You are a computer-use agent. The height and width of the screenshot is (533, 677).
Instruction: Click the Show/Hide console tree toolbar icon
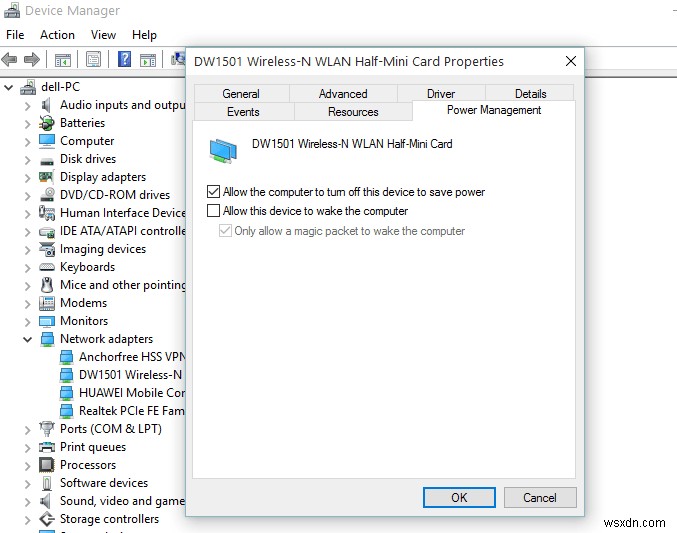click(x=63, y=60)
